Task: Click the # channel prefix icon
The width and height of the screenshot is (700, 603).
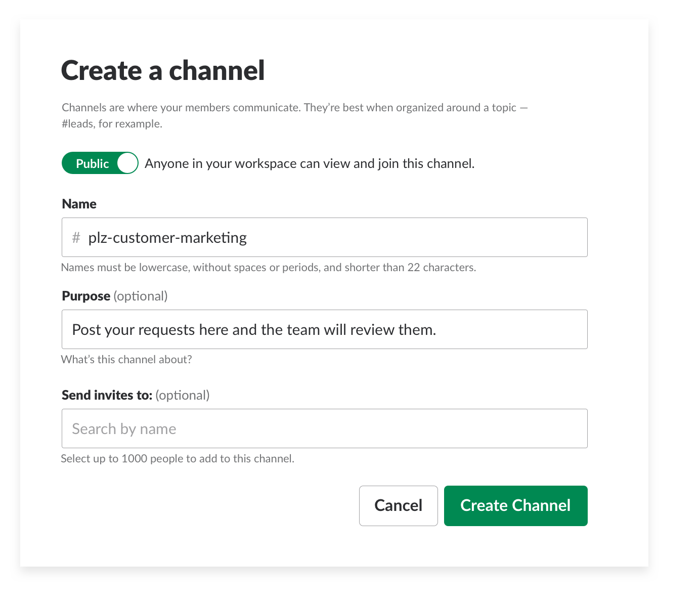Action: [76, 237]
